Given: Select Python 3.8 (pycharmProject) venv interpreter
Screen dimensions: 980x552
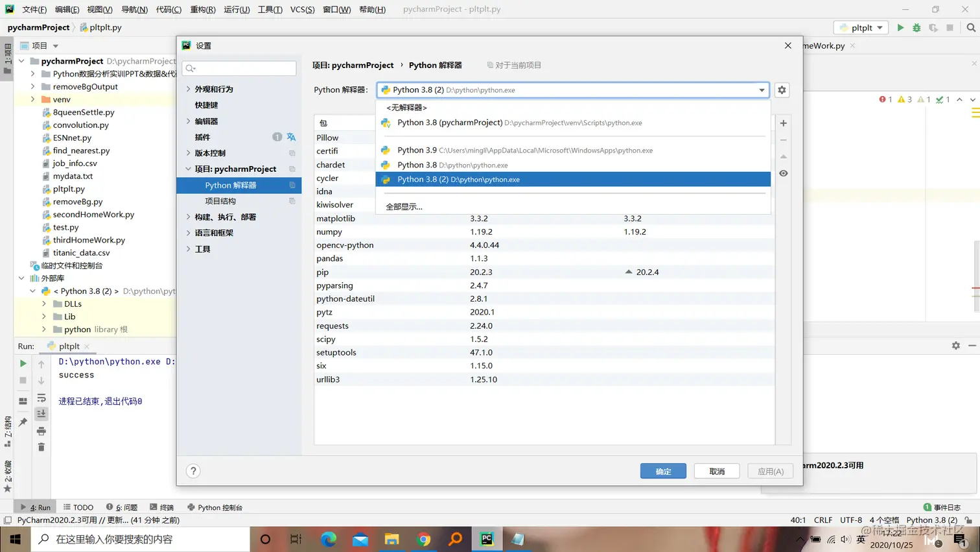Looking at the screenshot, I should [573, 123].
